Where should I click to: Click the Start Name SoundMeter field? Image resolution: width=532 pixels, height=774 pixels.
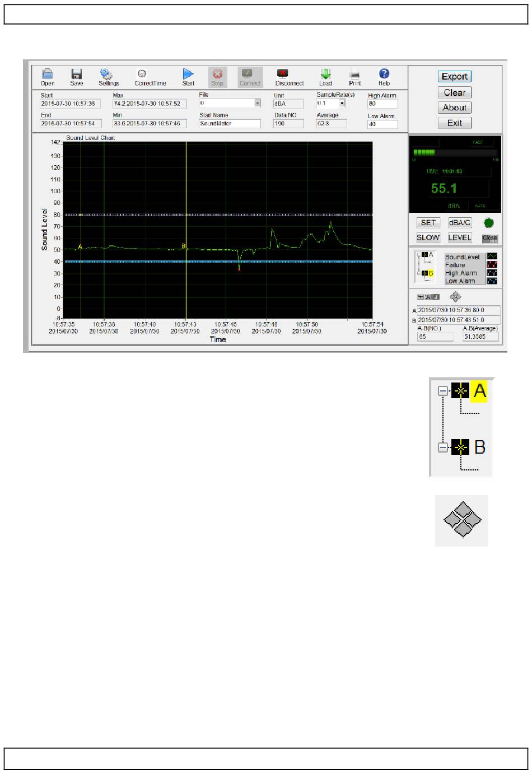coord(230,123)
